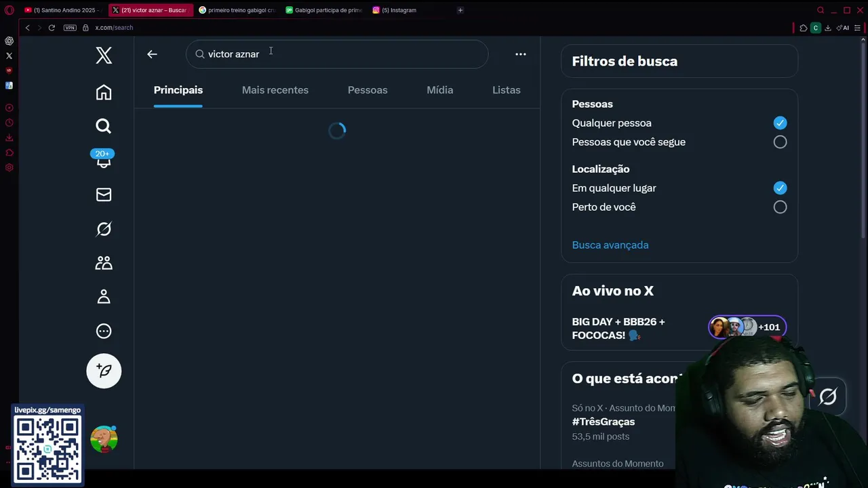The height and width of the screenshot is (488, 868).
Task: Open the extensions cube icon
Action: click(804, 28)
